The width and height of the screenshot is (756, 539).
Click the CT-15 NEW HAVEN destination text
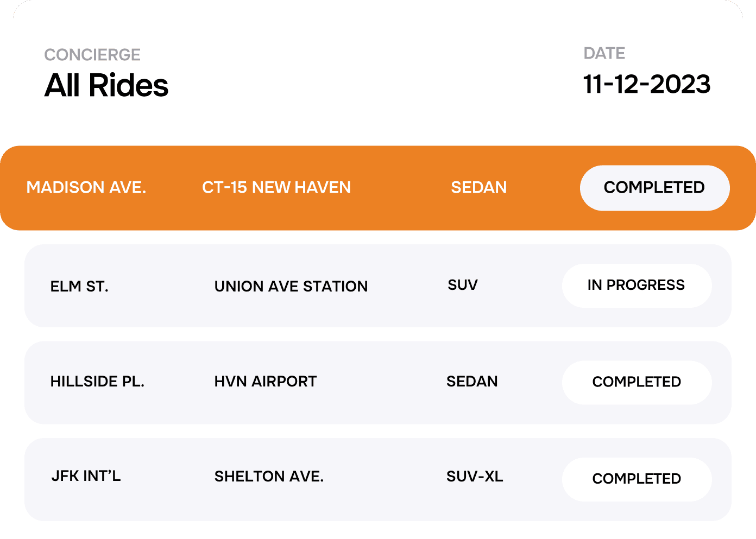[x=276, y=188]
